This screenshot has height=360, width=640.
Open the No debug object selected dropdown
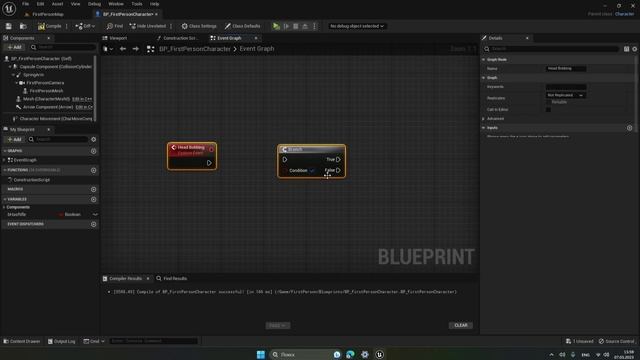click(x=357, y=26)
